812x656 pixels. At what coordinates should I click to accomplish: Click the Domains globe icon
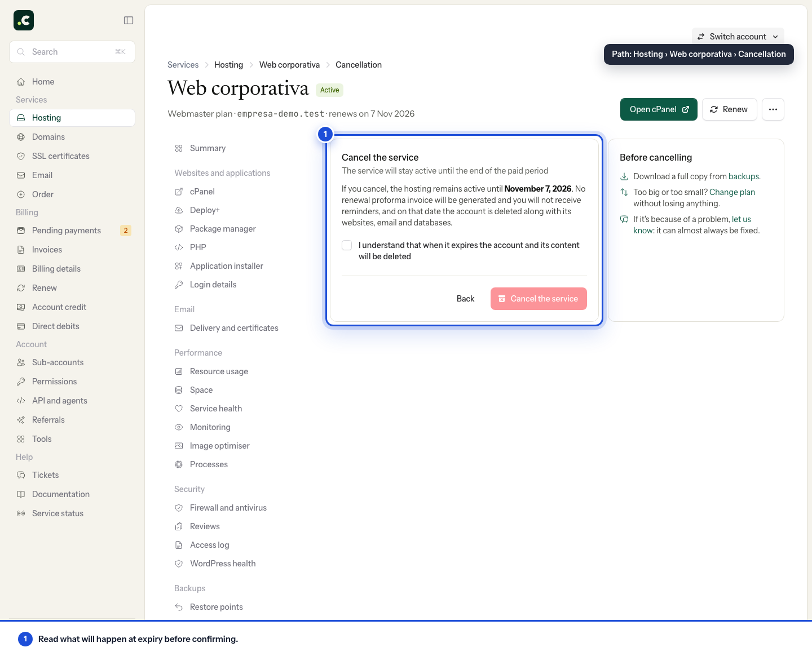tap(21, 137)
